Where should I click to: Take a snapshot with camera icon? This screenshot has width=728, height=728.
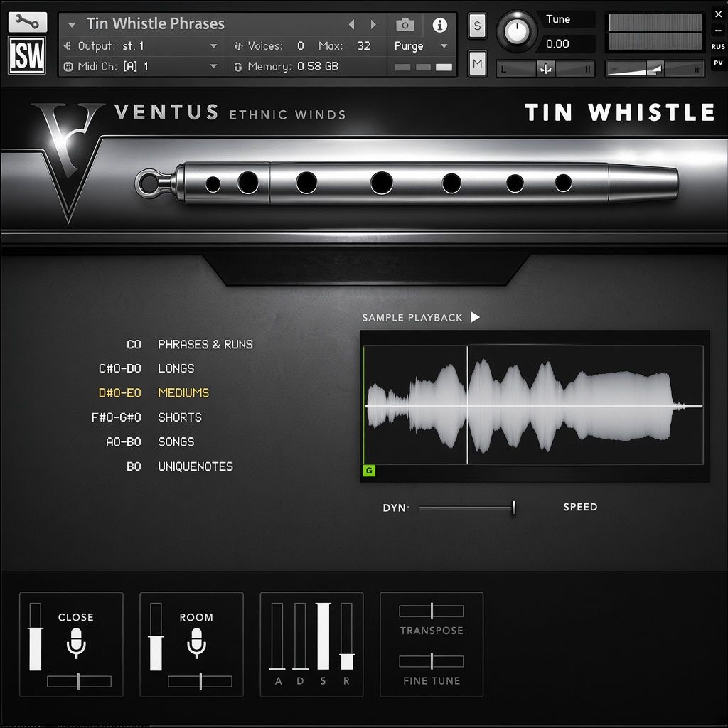click(x=405, y=25)
